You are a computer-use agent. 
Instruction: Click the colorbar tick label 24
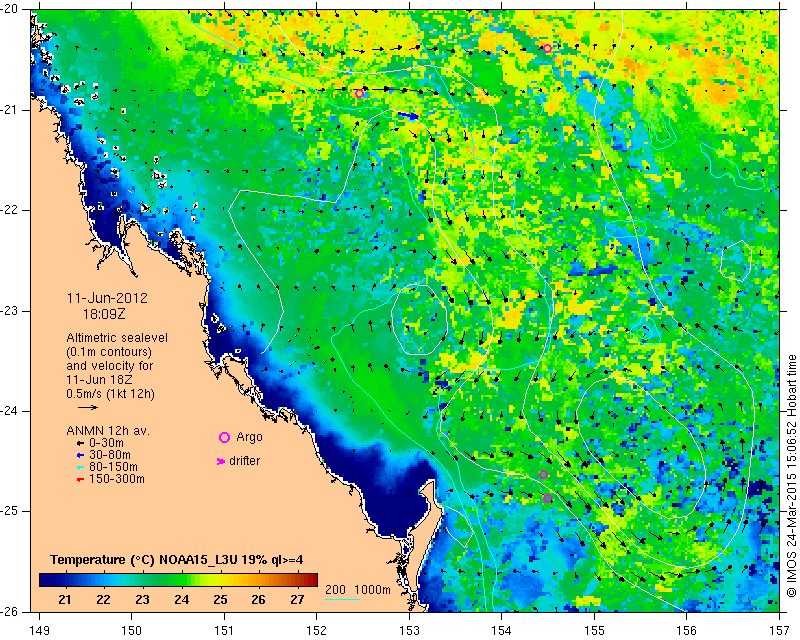(x=181, y=599)
